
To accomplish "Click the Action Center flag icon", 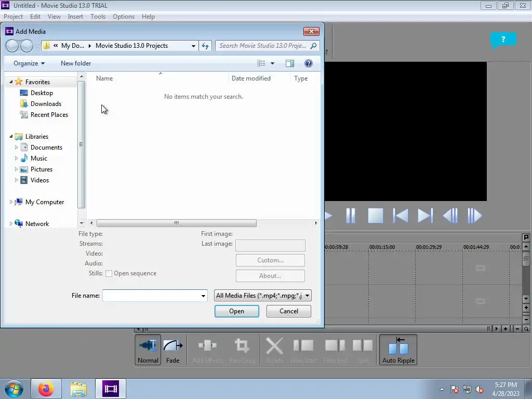I will pos(454,390).
